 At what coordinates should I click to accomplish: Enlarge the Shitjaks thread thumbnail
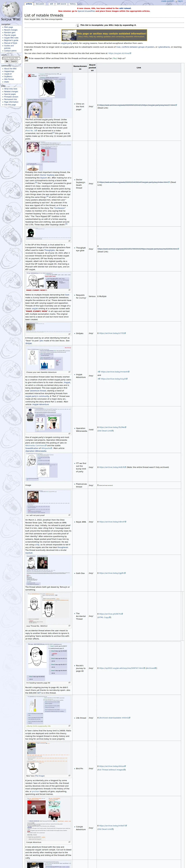pyautogui.click(x=70, y=334)
